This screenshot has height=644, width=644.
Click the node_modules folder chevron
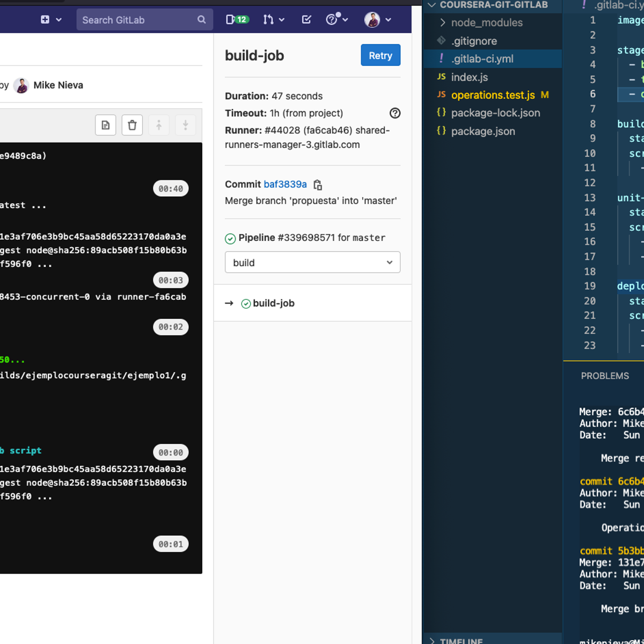[443, 23]
